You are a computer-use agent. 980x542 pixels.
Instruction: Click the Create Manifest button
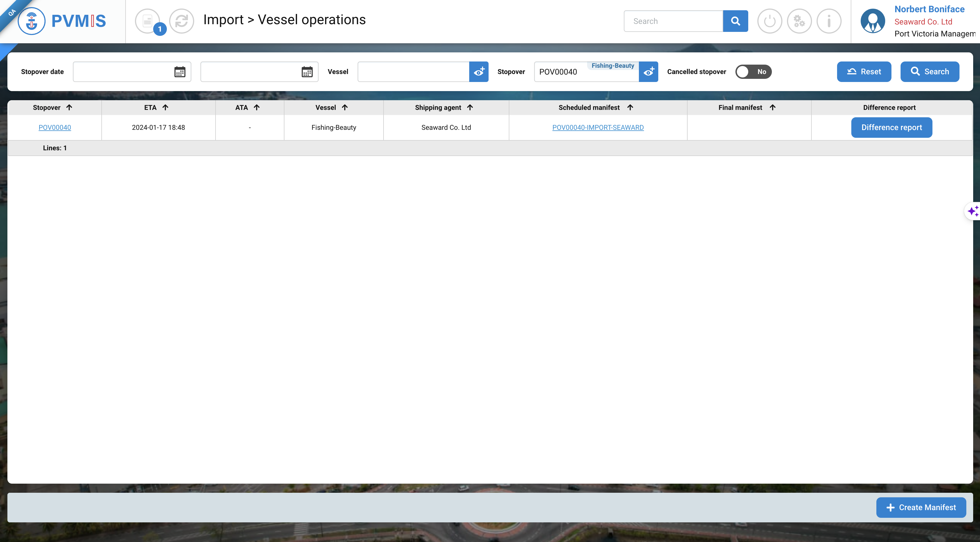[x=921, y=507]
